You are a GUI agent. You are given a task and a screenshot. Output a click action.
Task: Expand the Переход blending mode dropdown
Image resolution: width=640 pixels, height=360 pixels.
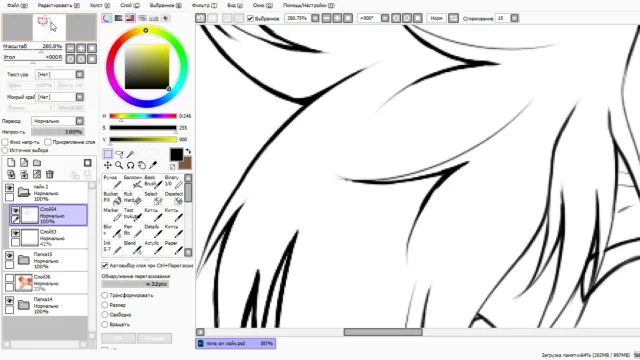[x=58, y=121]
